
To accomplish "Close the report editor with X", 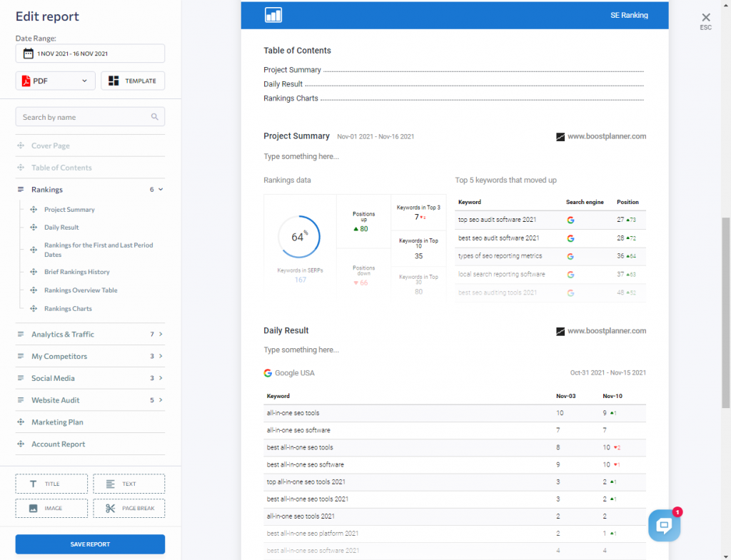I will 706,18.
